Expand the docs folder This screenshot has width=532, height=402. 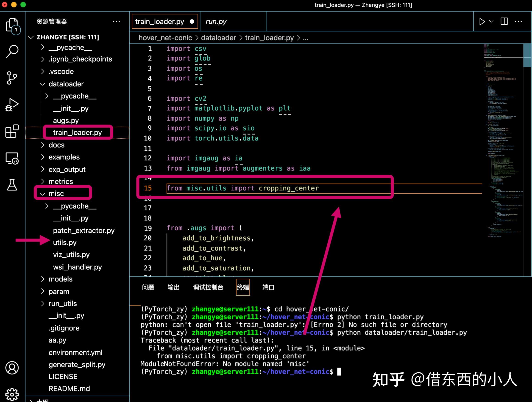56,145
